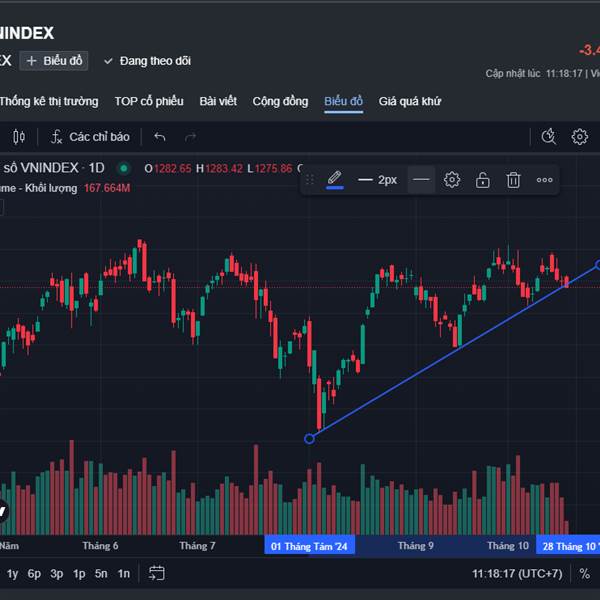Select the trend line end anchor point
Image resolution: width=600 pixels, height=600 pixels.
click(598, 264)
